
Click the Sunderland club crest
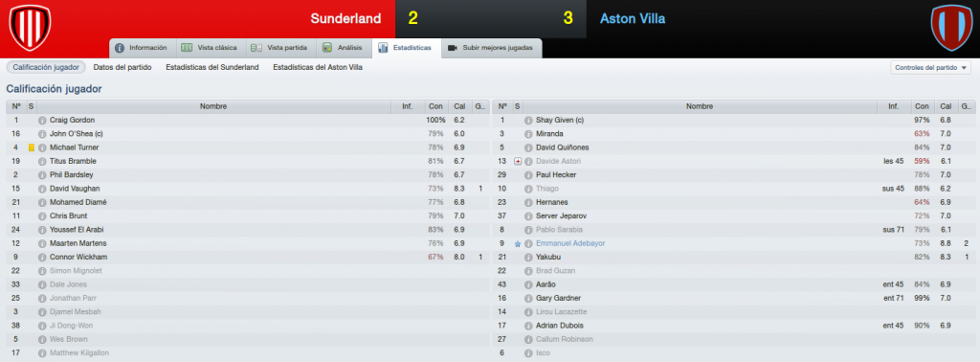30,27
